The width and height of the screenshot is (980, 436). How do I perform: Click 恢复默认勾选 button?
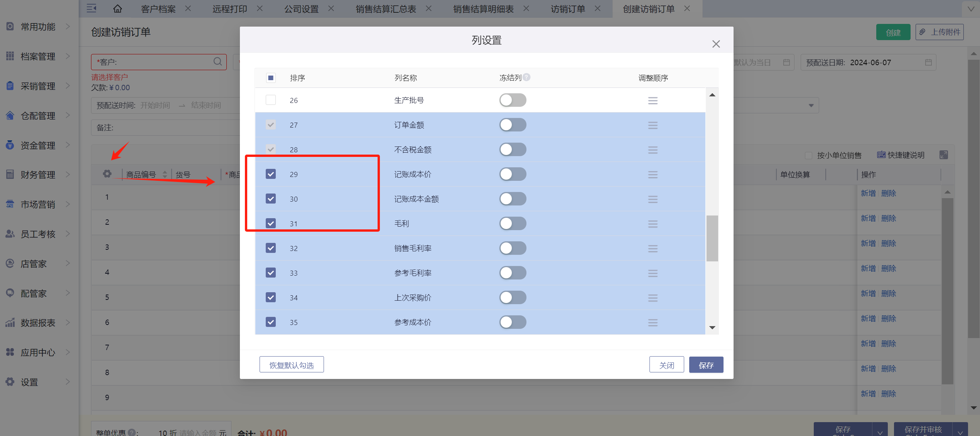pyautogui.click(x=292, y=365)
